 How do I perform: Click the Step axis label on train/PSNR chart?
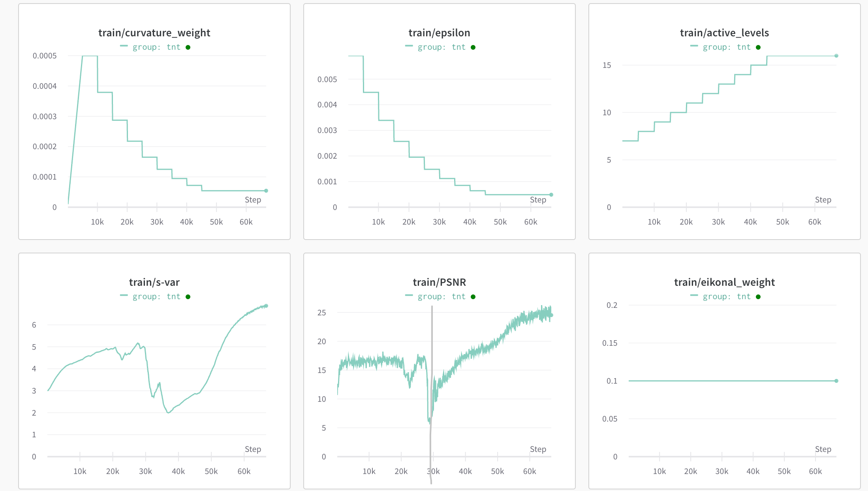pyautogui.click(x=538, y=449)
